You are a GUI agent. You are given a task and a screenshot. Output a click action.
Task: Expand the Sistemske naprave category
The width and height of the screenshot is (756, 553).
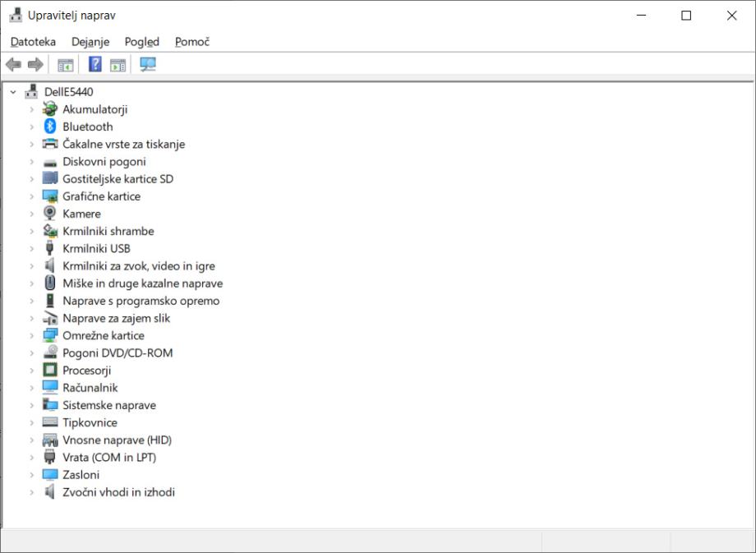coord(31,404)
